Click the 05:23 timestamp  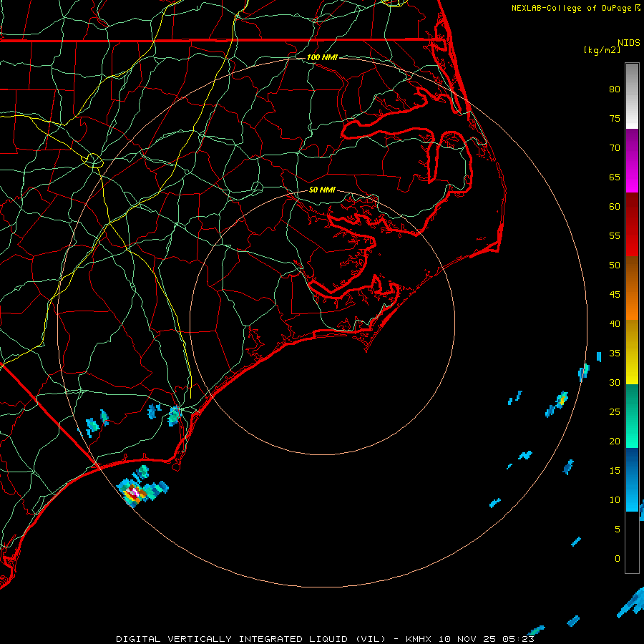tap(519, 639)
